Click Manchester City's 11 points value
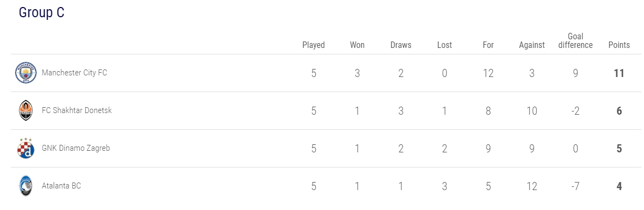 pos(619,73)
